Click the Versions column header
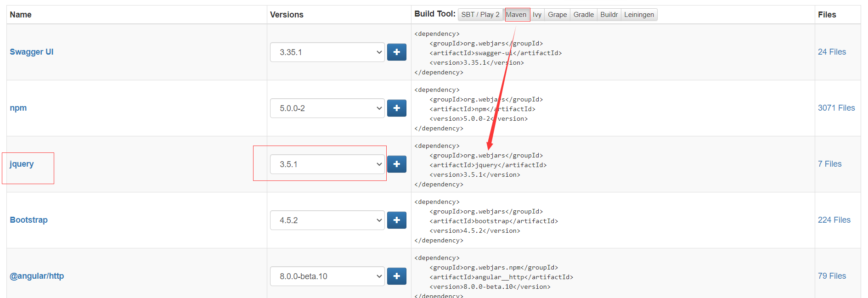This screenshot has width=868, height=298. tap(287, 15)
